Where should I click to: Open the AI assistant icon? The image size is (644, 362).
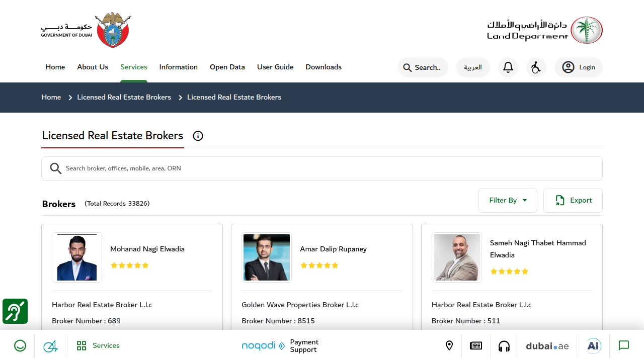tap(594, 346)
